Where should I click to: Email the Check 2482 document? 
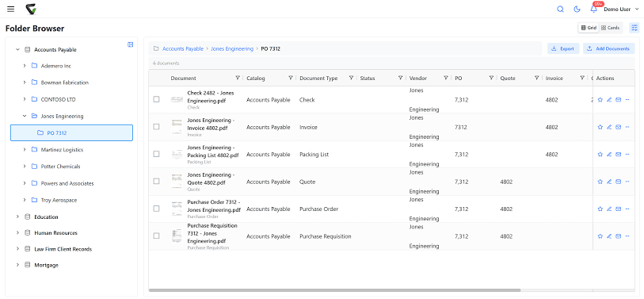click(x=618, y=99)
